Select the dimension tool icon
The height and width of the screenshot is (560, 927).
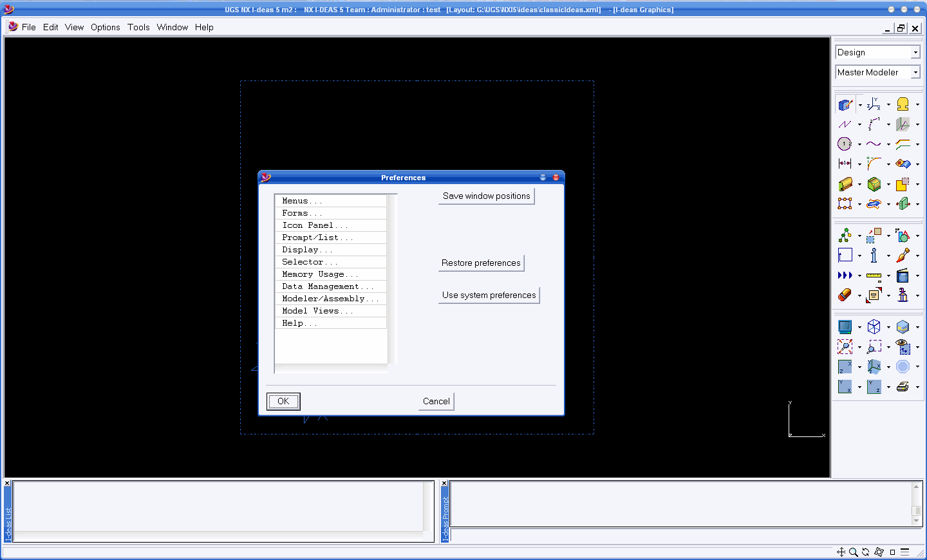[845, 164]
